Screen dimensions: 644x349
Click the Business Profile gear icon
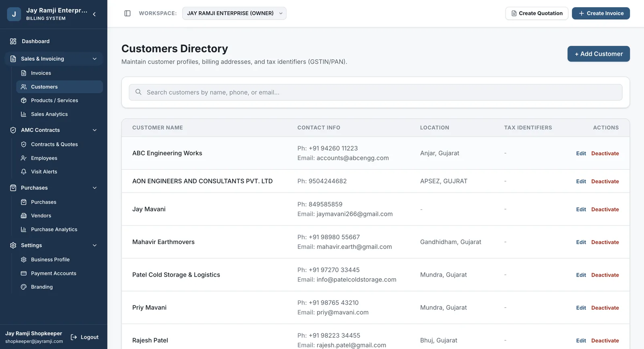pos(24,260)
